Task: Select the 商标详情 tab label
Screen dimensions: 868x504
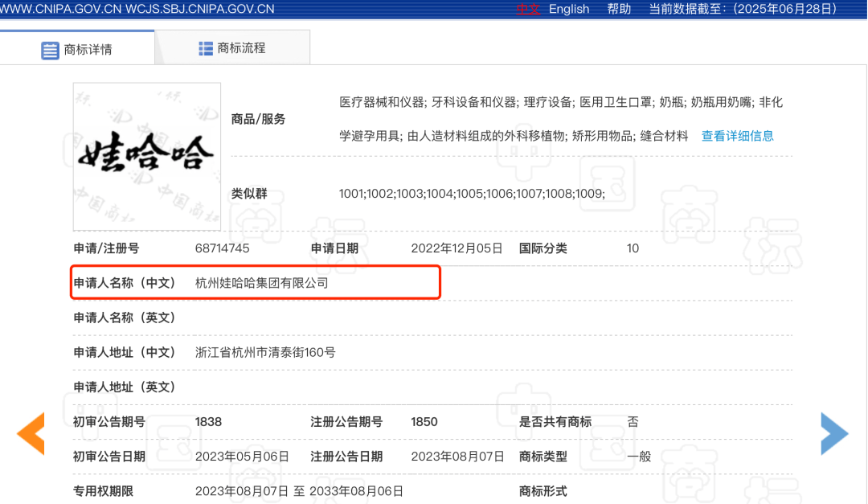Action: pos(88,50)
